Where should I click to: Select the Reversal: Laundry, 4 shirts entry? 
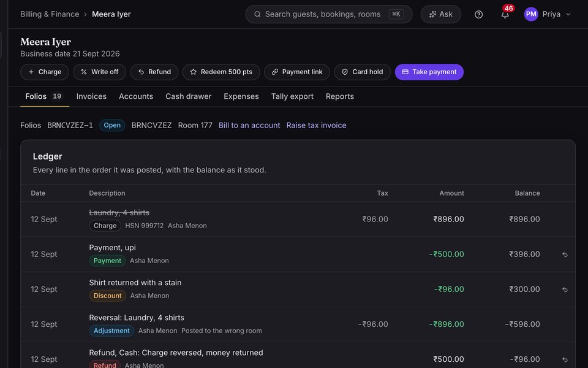pos(137,318)
